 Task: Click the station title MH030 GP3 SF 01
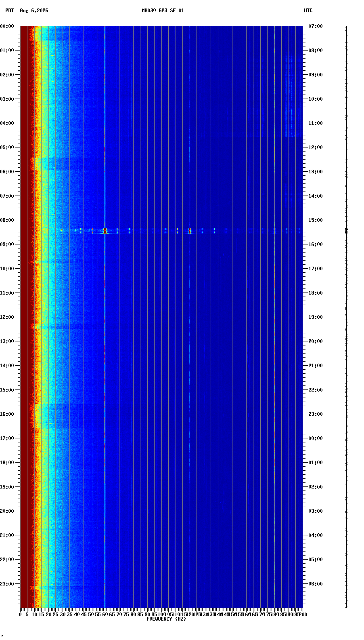(x=163, y=11)
